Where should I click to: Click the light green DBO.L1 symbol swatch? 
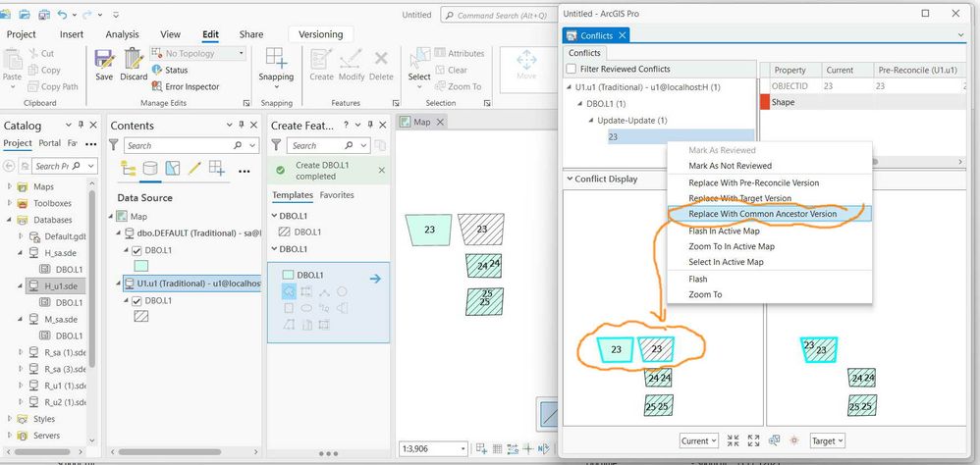pos(141,266)
